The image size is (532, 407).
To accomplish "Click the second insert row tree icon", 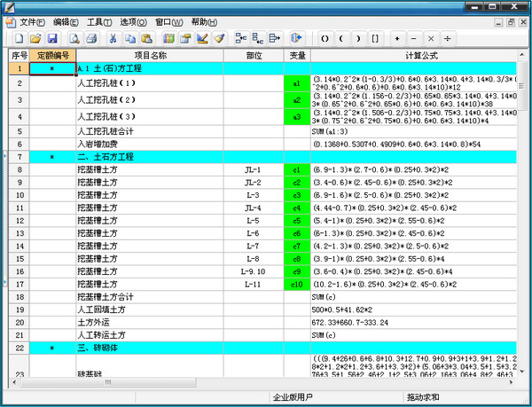I will (x=258, y=39).
